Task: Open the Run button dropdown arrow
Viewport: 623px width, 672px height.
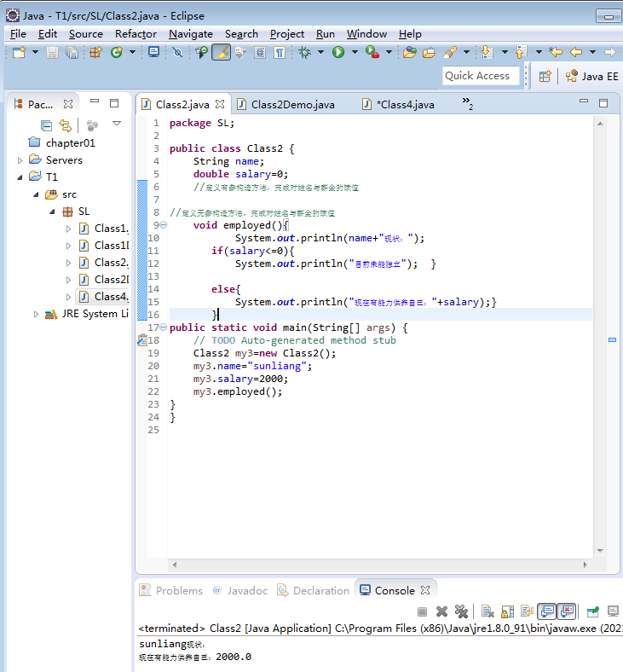Action: [x=354, y=53]
